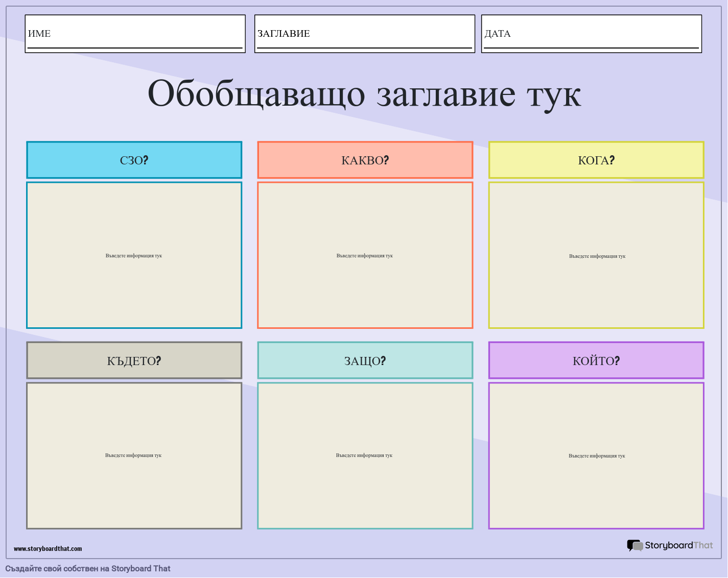The width and height of the screenshot is (728, 578).
Task: Click the text box under КЪДЕТО?
Action: click(x=134, y=454)
